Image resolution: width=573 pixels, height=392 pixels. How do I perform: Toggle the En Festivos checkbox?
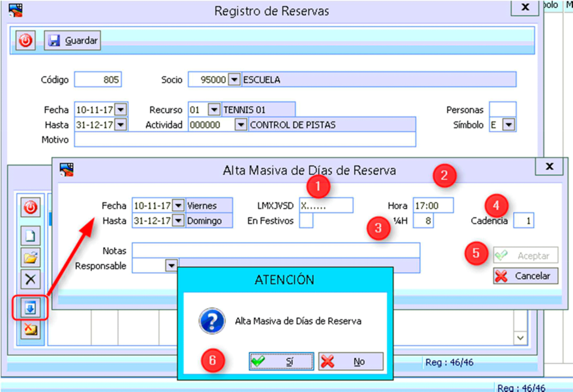306,221
